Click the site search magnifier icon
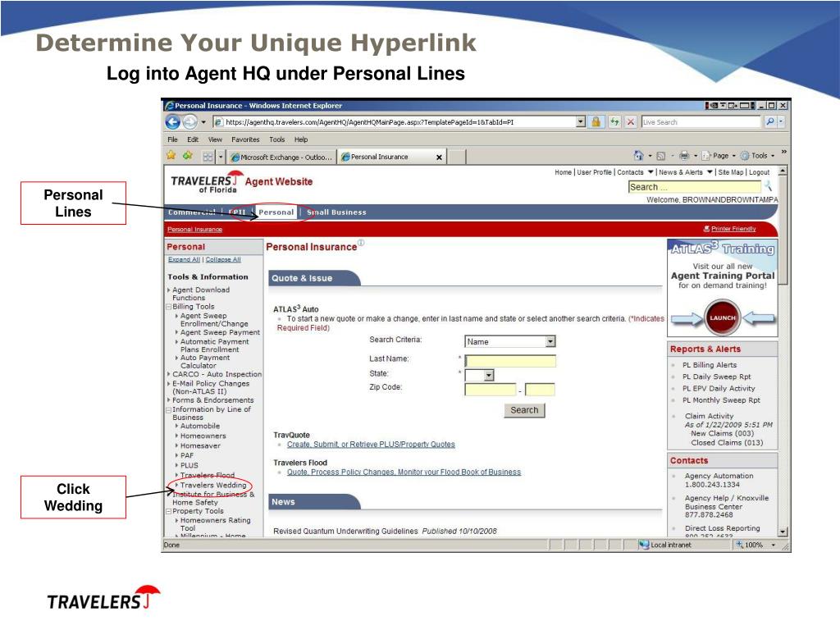The height and width of the screenshot is (630, 840). [768, 186]
